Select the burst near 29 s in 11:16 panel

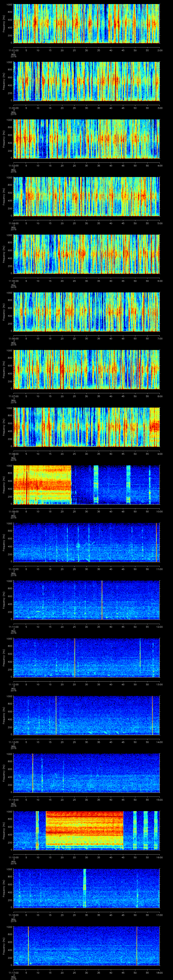[84, 888]
